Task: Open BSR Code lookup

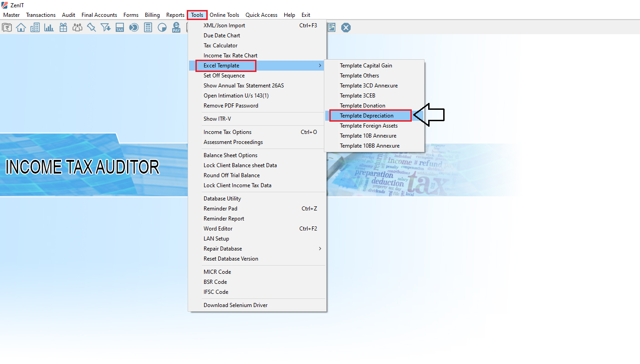Action: click(x=257, y=282)
